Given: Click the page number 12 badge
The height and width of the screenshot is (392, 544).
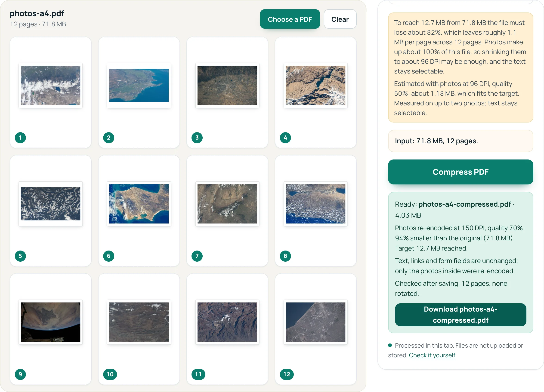Looking at the screenshot, I should [287, 374].
